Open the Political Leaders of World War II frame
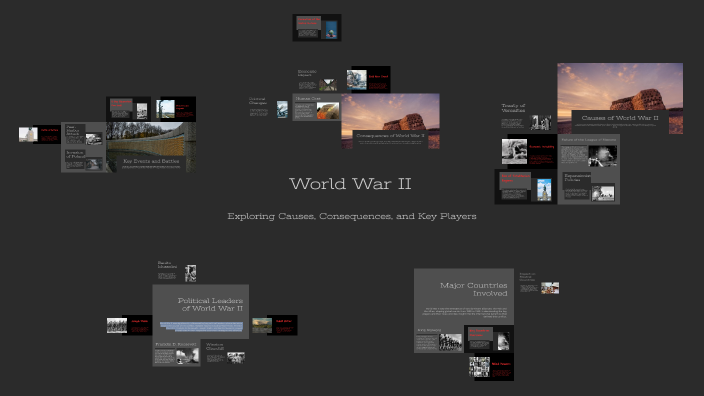 click(201, 312)
